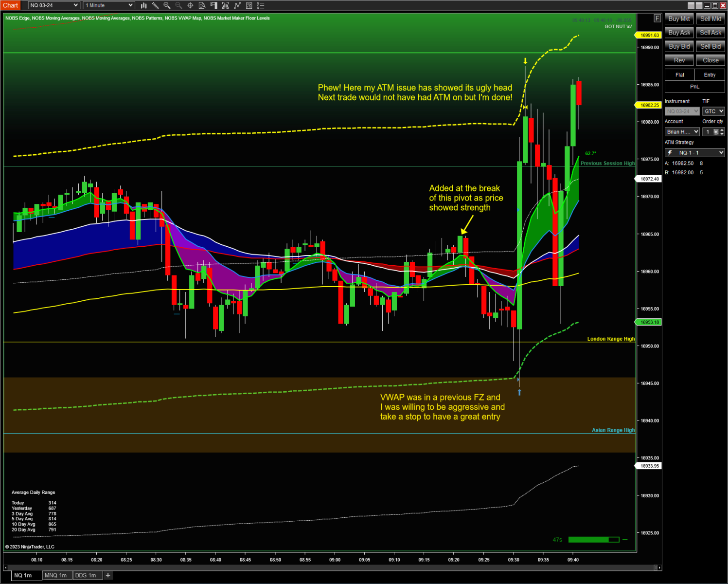This screenshot has width=728, height=584.
Task: Click the Buy Ask button
Action: coord(679,33)
